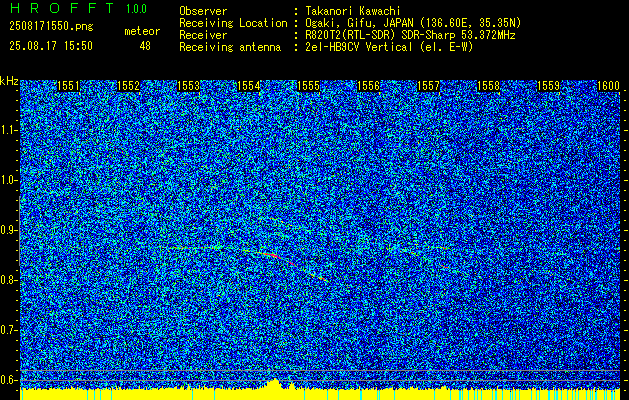Click the HROFFT title text
The width and height of the screenshot is (629, 400).
pos(62,8)
